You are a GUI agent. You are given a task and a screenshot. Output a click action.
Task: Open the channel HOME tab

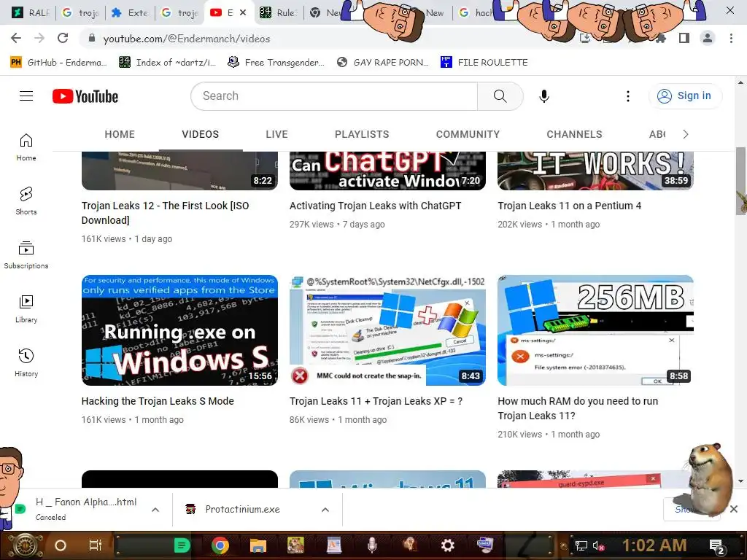click(120, 134)
